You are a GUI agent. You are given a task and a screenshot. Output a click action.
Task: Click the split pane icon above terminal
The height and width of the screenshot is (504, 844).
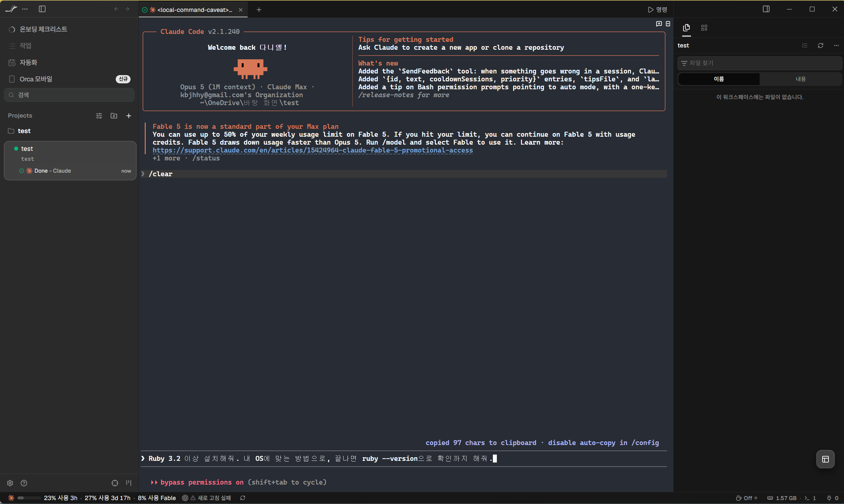point(668,24)
